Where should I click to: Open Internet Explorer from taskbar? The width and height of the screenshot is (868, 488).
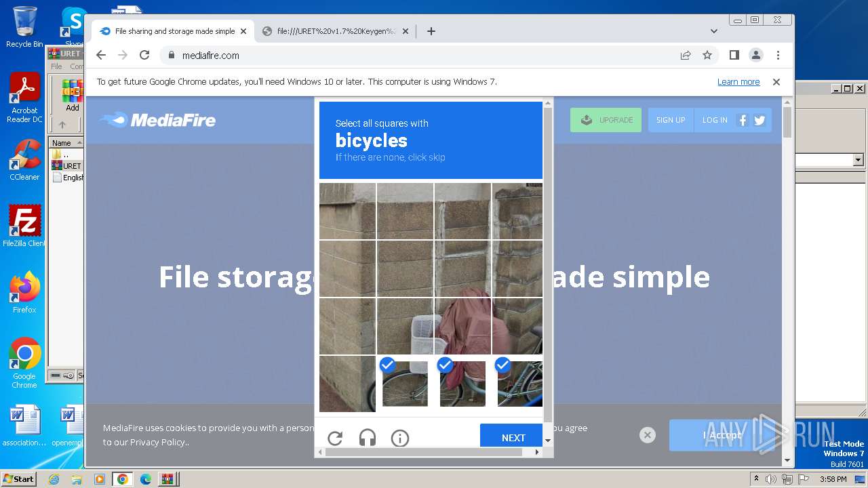coord(54,479)
